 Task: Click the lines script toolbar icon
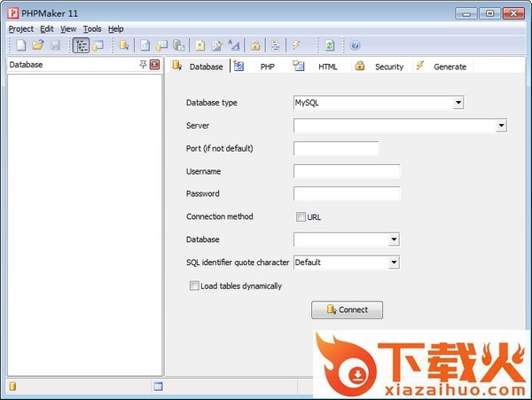pos(276,45)
